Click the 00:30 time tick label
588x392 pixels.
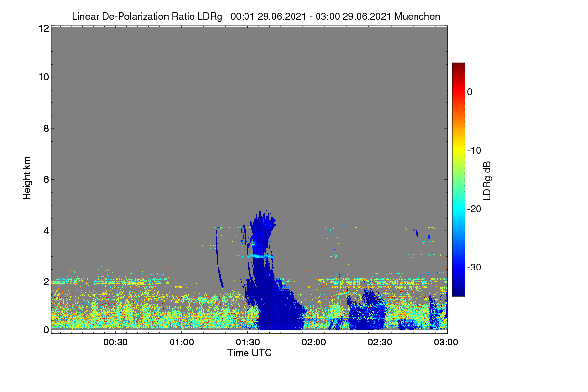click(116, 342)
